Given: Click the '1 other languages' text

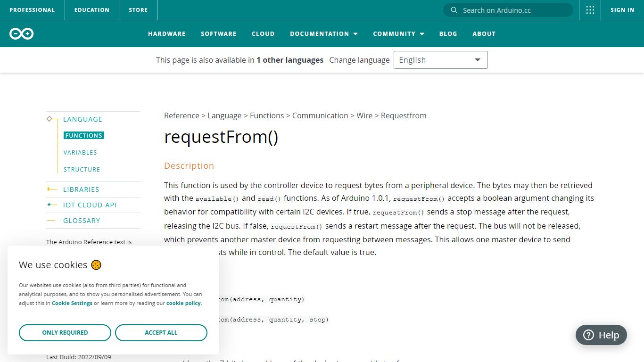Looking at the screenshot, I should click(x=290, y=60).
